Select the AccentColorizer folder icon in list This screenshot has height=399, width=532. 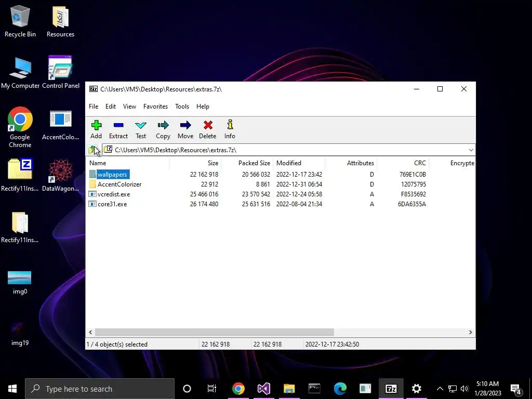[x=92, y=184]
